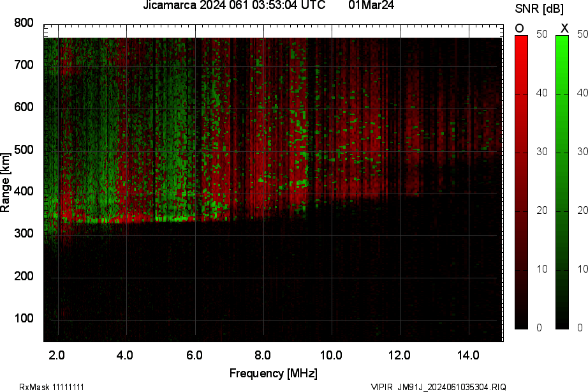Click the 'VIPIR JM91J_2024061035304.RIQ' filename label
The image size is (588, 392).
(x=439, y=387)
